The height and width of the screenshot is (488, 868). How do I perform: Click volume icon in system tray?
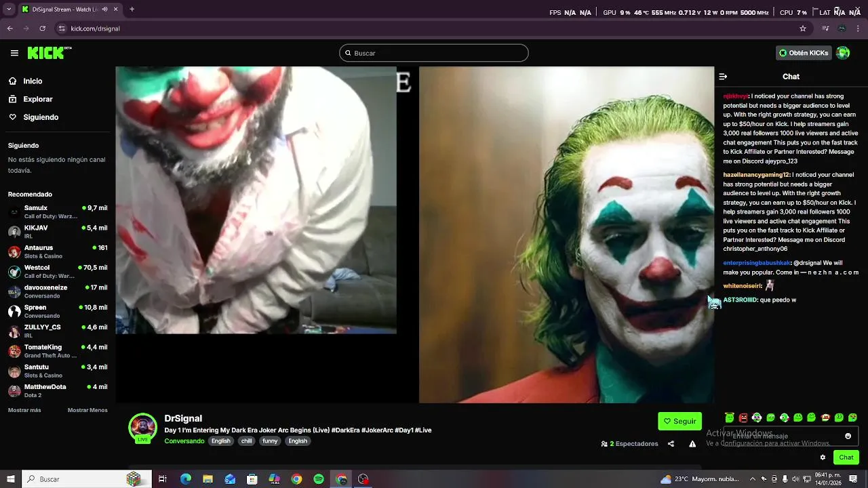[795, 479]
